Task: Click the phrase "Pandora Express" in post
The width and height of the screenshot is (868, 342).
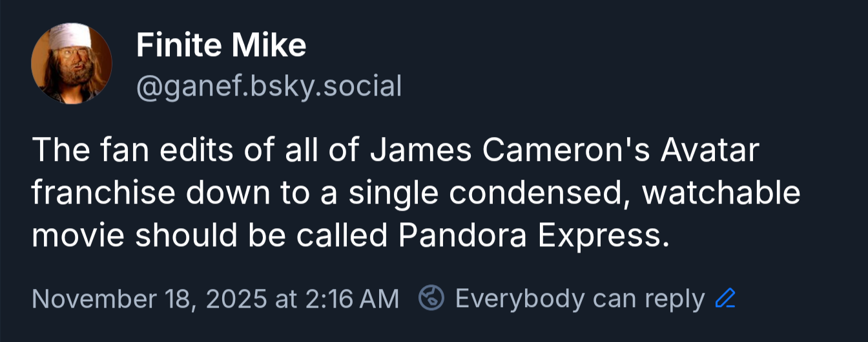Action: tap(530, 237)
